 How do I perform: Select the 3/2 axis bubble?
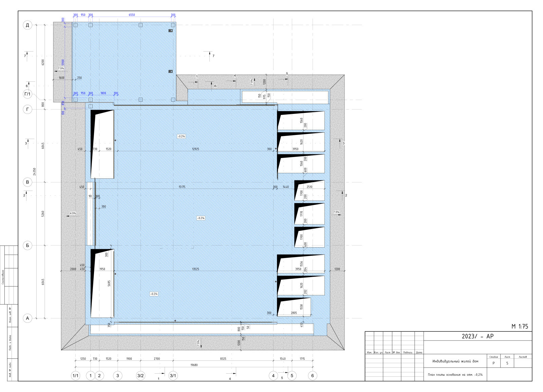point(141,375)
